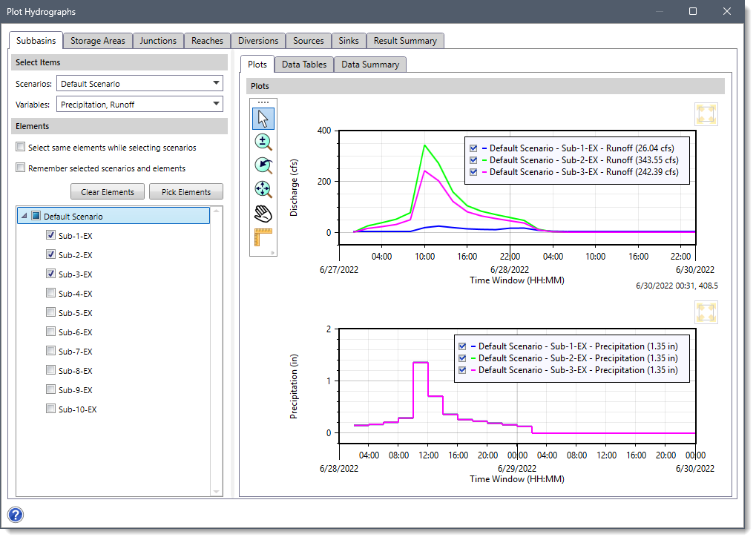Viewport: 756px width, 540px height.
Task: Check the Sub-7-EX subbasin
Action: [x=50, y=351]
